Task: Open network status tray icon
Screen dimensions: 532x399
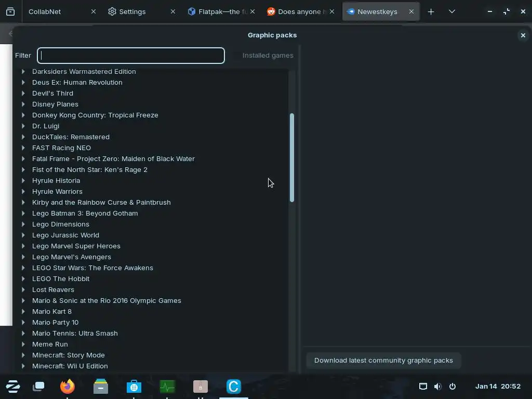Action: pyautogui.click(x=423, y=387)
